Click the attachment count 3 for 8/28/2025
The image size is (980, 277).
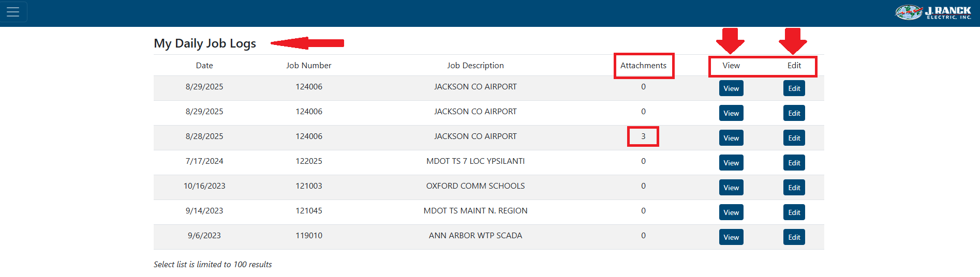(643, 136)
